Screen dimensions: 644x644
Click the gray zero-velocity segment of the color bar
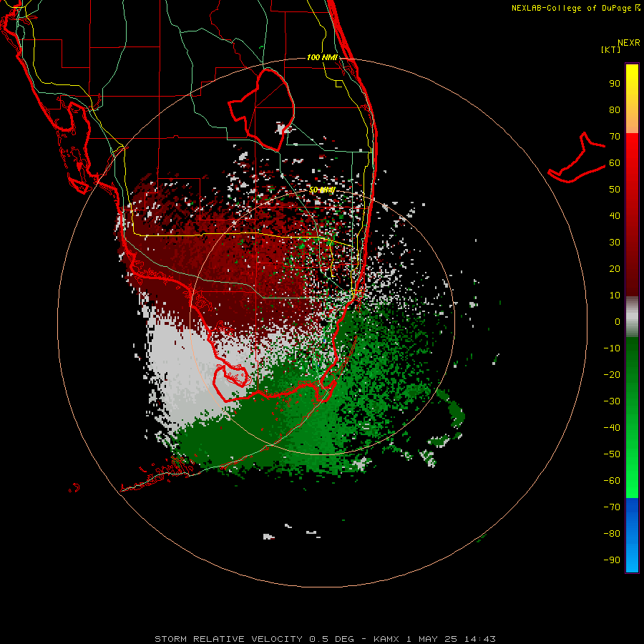tap(632, 317)
